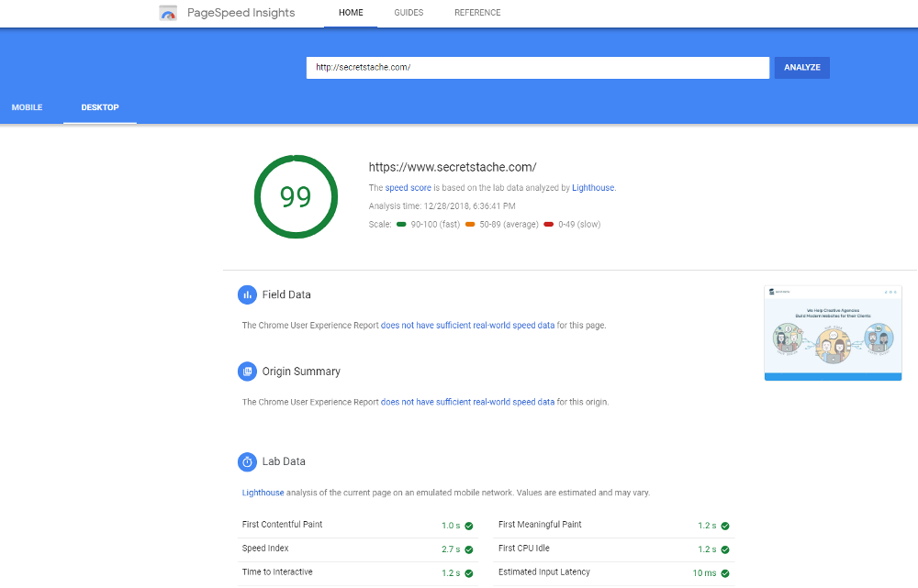Screen dimensions: 918x588
Task: Click the Speed Index label
Action: [x=265, y=549]
